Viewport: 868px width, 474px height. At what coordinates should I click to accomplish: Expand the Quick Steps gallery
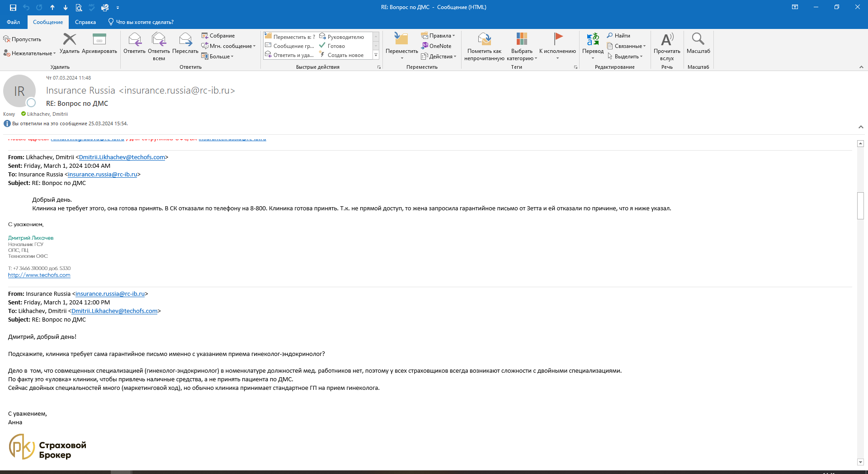[x=376, y=55]
